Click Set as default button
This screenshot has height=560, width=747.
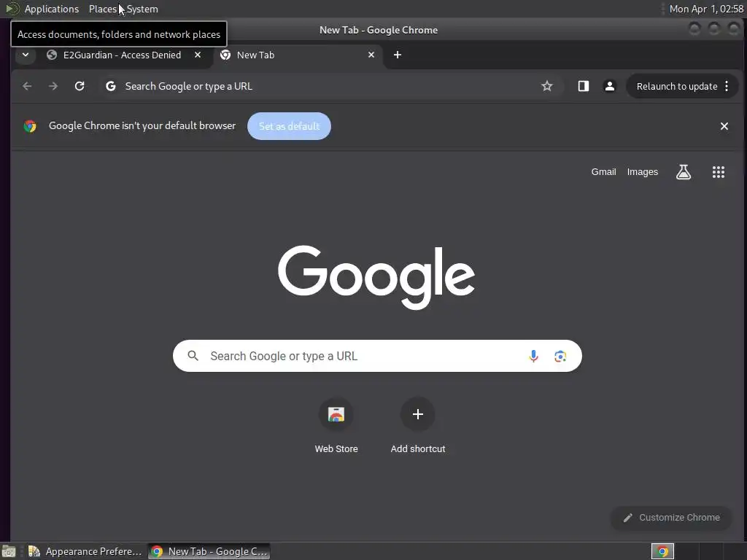[x=289, y=126]
